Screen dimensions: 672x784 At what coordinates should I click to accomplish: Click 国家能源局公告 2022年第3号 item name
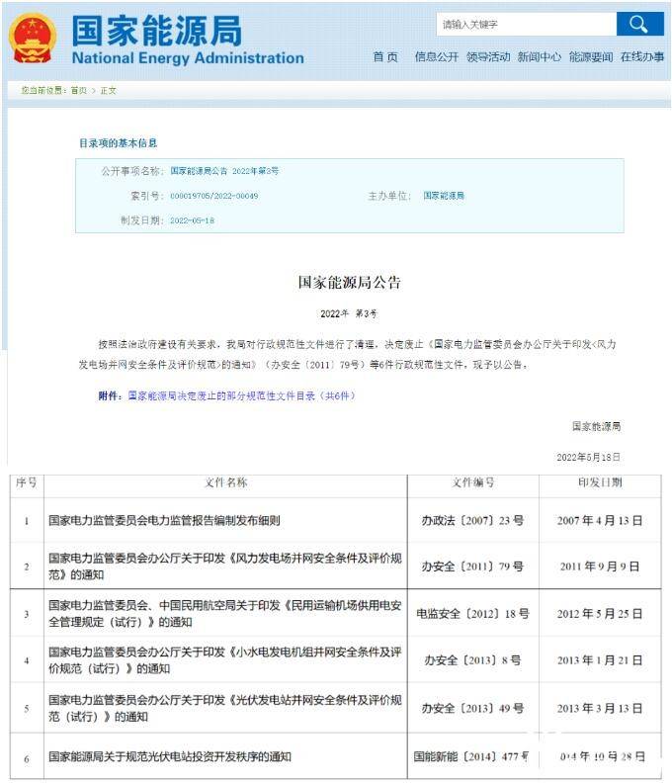point(224,171)
